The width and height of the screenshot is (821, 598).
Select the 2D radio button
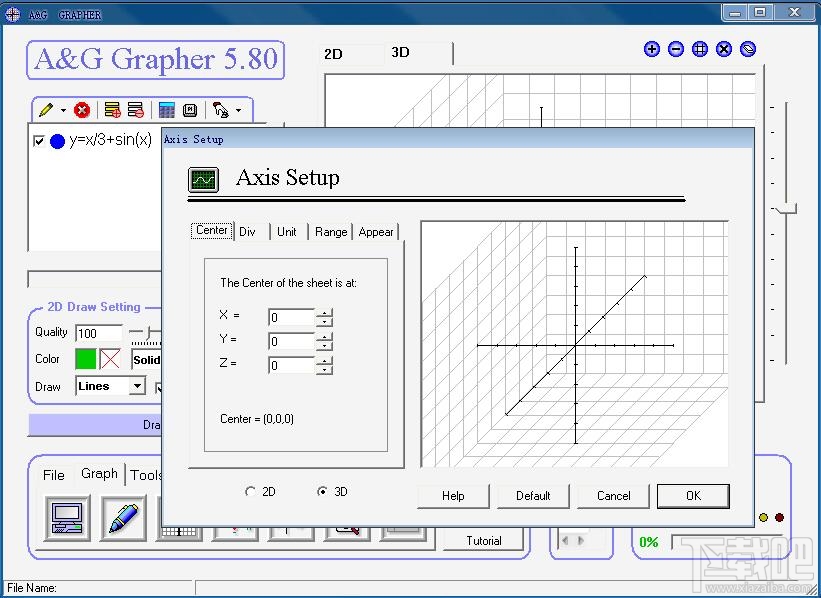[x=250, y=491]
